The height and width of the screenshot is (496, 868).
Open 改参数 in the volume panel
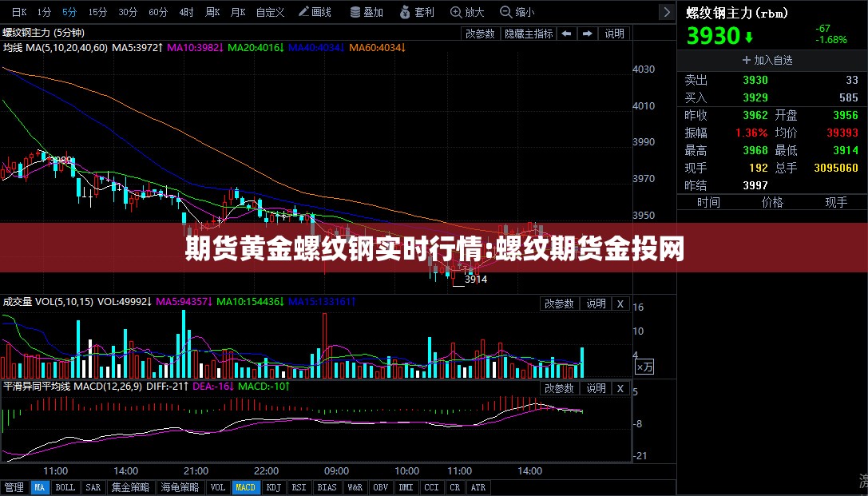(x=559, y=304)
